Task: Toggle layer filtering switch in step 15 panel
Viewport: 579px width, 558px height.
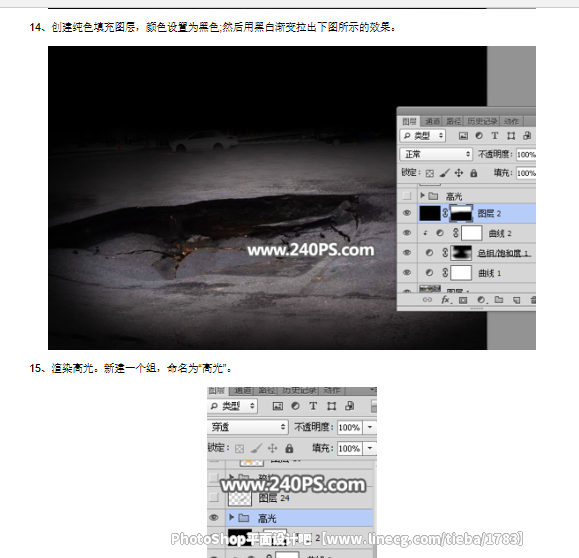Action: pos(374,406)
